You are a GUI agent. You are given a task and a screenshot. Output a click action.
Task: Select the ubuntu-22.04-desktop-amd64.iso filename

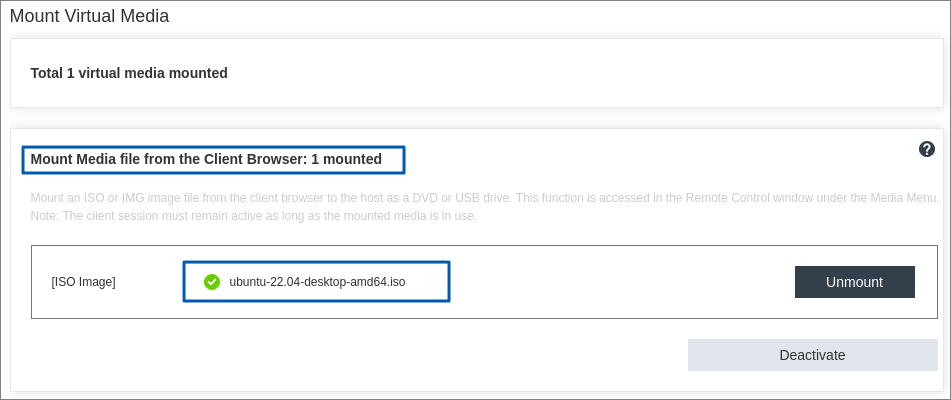317,282
